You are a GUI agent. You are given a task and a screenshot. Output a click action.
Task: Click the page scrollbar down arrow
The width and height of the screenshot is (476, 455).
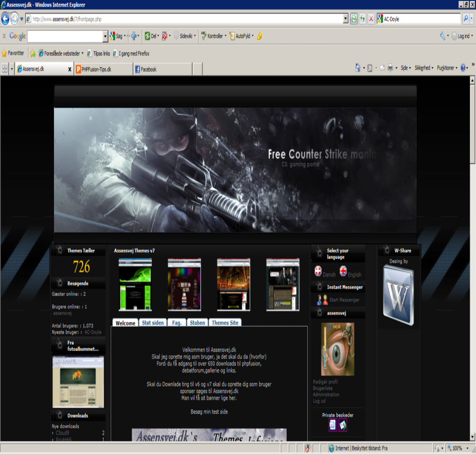472,438
